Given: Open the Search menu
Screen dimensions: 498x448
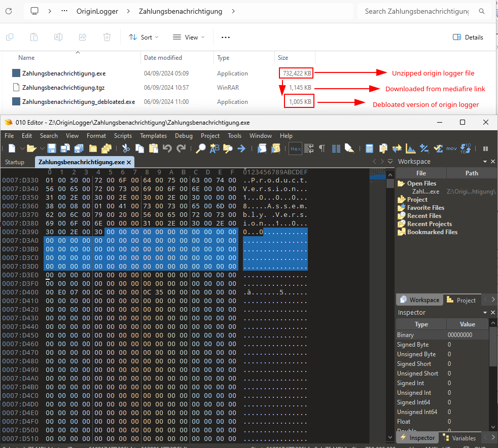Looking at the screenshot, I should 49,135.
